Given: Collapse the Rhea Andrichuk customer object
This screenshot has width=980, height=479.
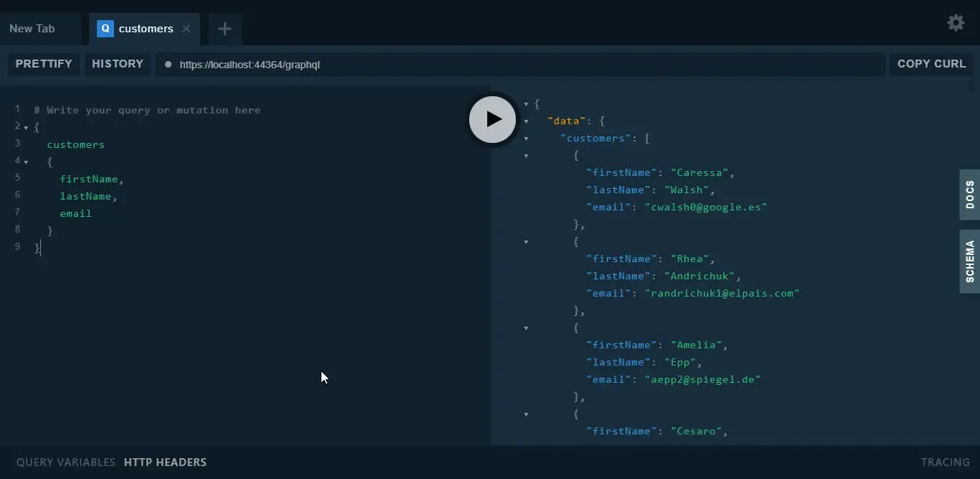Looking at the screenshot, I should 527,243.
